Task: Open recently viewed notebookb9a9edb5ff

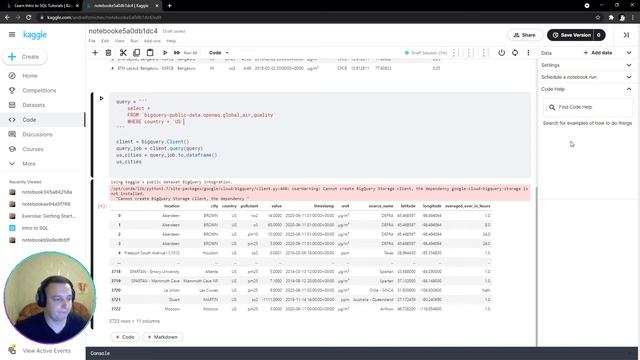Action: coord(45,240)
